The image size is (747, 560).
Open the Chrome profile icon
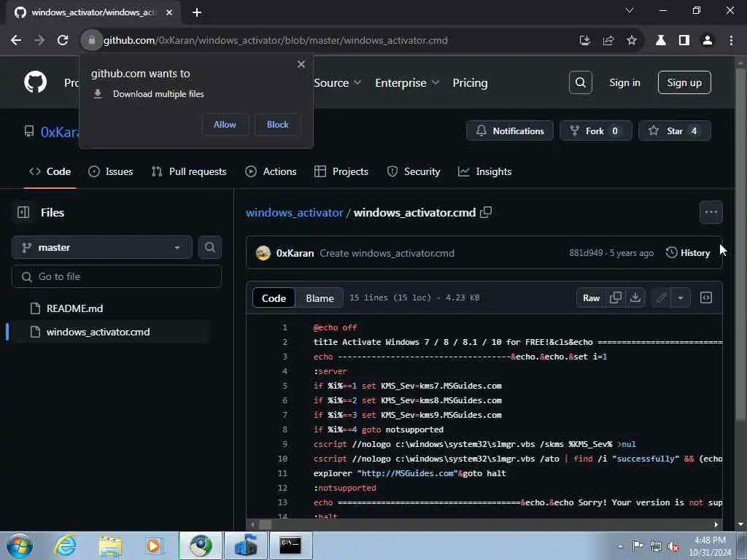coord(708,41)
